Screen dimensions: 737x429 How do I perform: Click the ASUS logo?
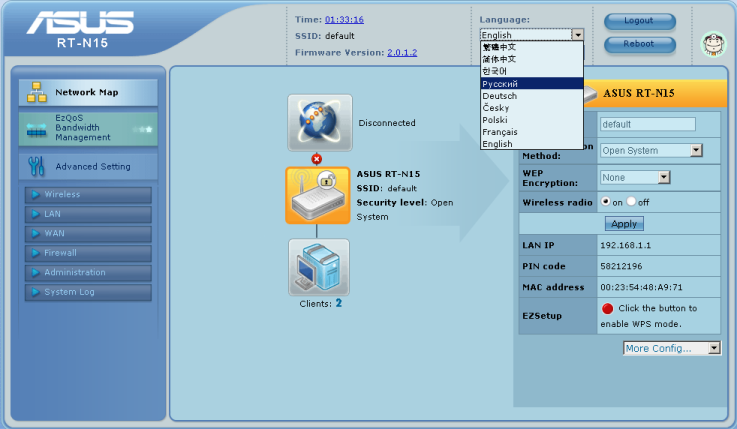(x=80, y=23)
